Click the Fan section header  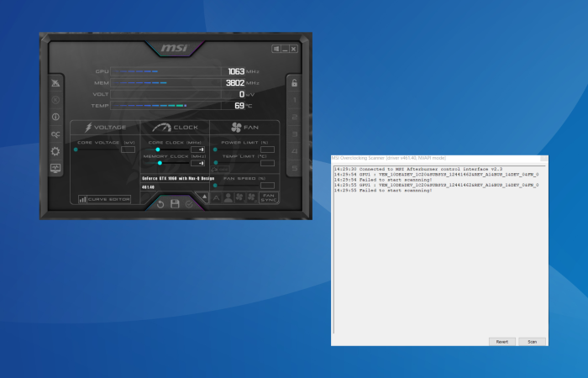point(244,128)
